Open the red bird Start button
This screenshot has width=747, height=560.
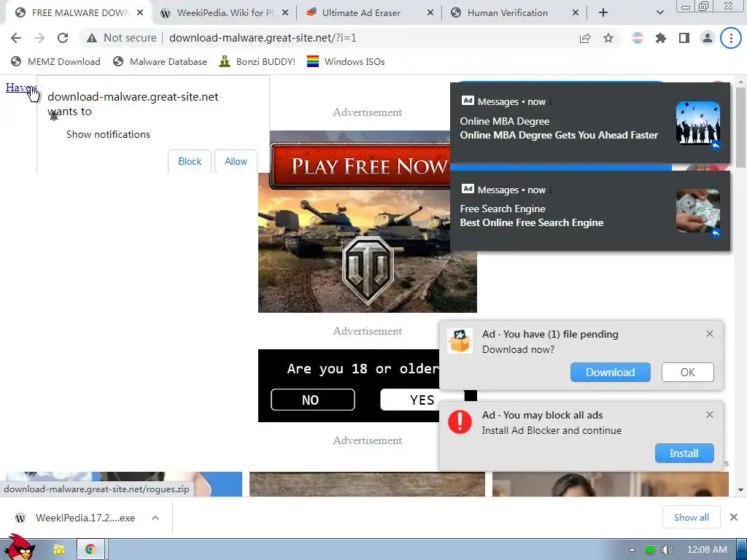pyautogui.click(x=20, y=548)
